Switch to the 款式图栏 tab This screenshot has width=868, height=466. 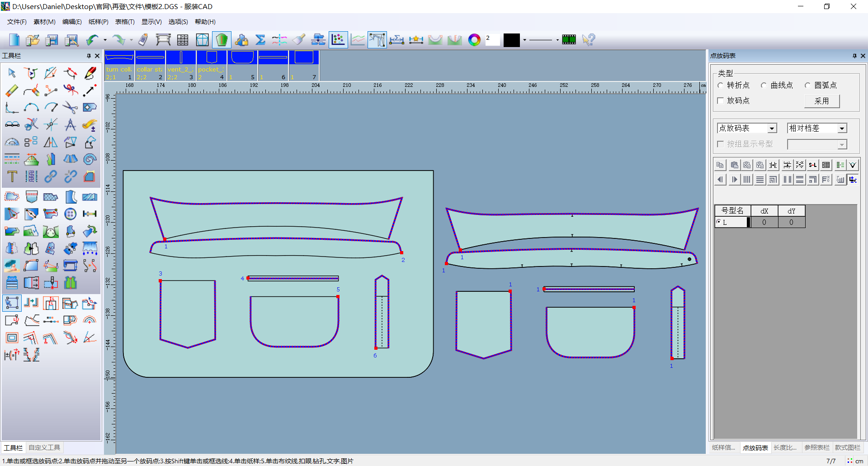[x=848, y=447]
